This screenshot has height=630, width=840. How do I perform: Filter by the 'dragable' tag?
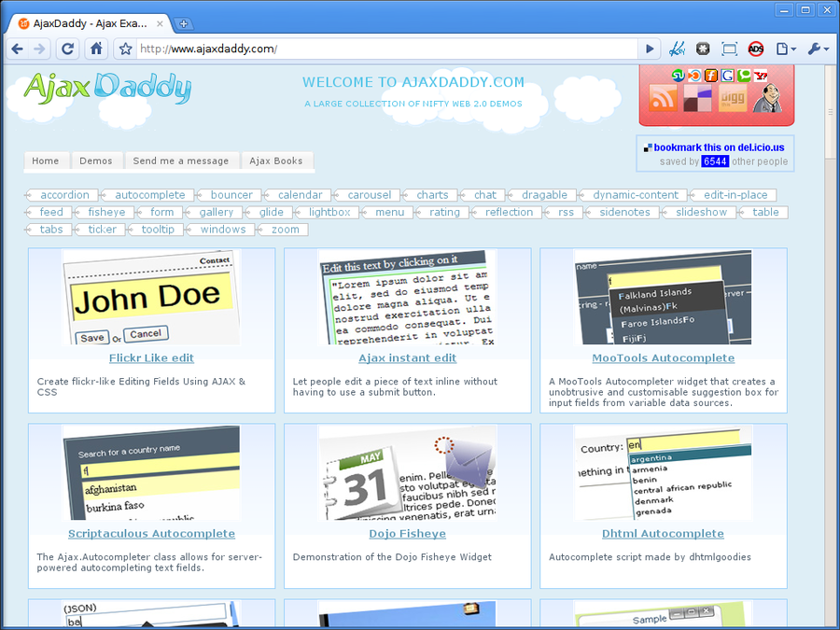[542, 195]
